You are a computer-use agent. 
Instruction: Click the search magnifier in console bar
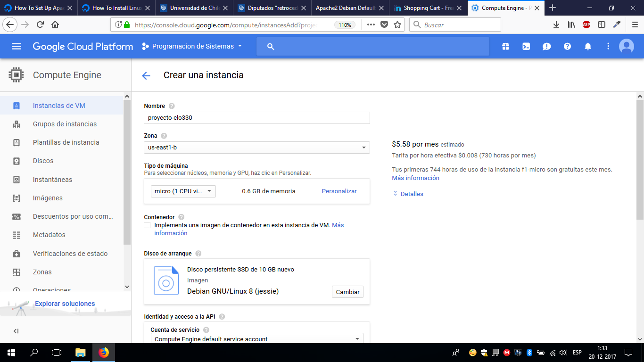click(x=270, y=46)
